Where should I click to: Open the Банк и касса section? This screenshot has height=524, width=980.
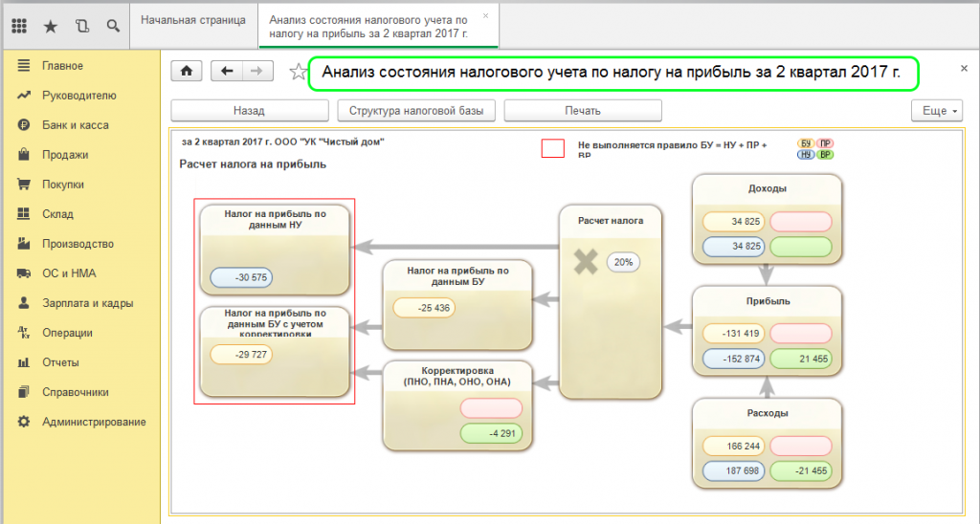pos(75,125)
